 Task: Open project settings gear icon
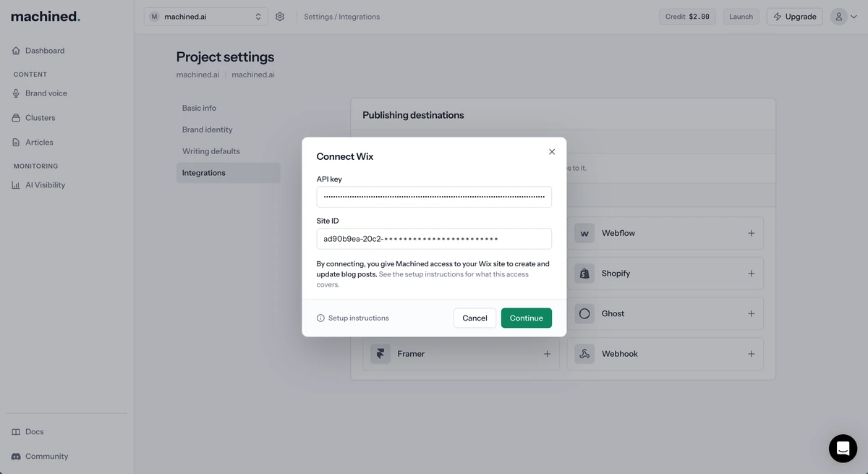point(280,17)
